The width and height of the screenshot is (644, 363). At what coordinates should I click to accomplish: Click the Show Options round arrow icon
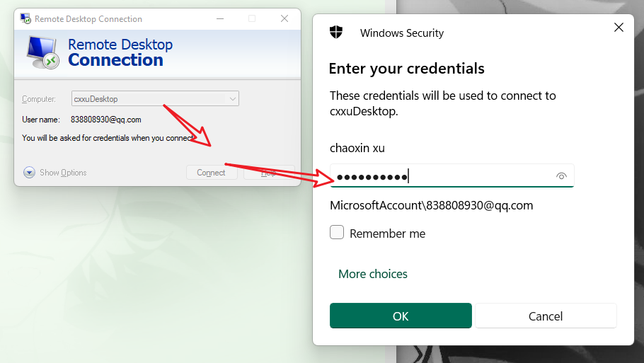point(29,173)
